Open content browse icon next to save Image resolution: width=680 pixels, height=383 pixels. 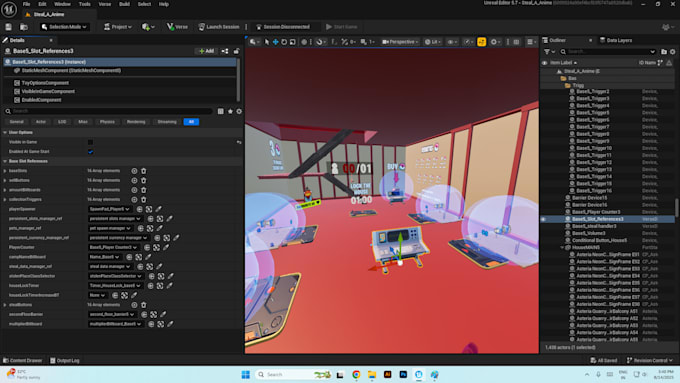[x=24, y=27]
